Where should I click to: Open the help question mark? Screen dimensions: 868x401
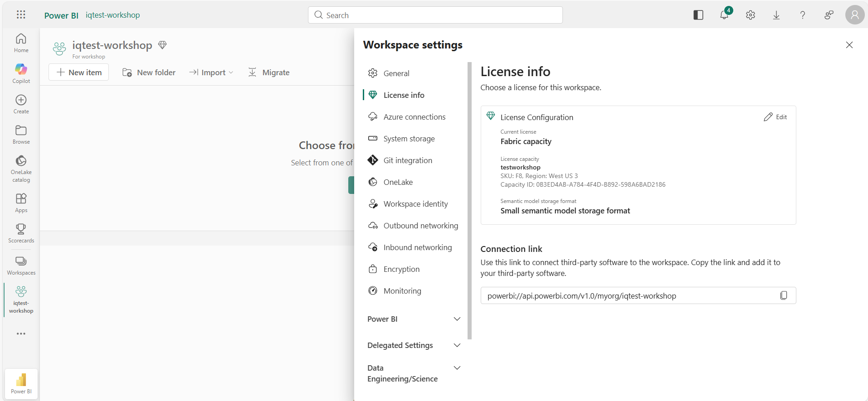click(x=803, y=15)
